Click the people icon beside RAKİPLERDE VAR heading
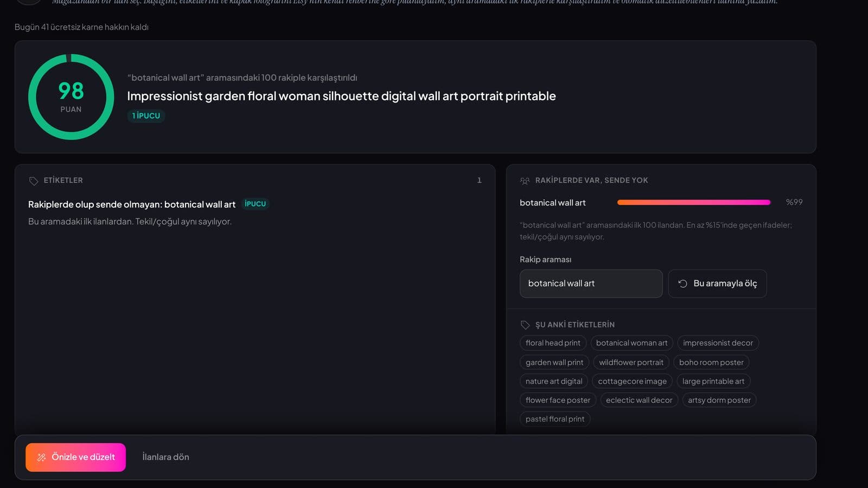Screen dimensions: 868x488 click(525, 181)
